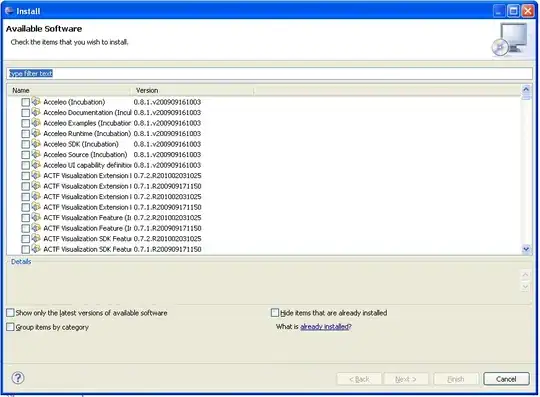Check the Acceleo Source checkbox

coord(25,155)
